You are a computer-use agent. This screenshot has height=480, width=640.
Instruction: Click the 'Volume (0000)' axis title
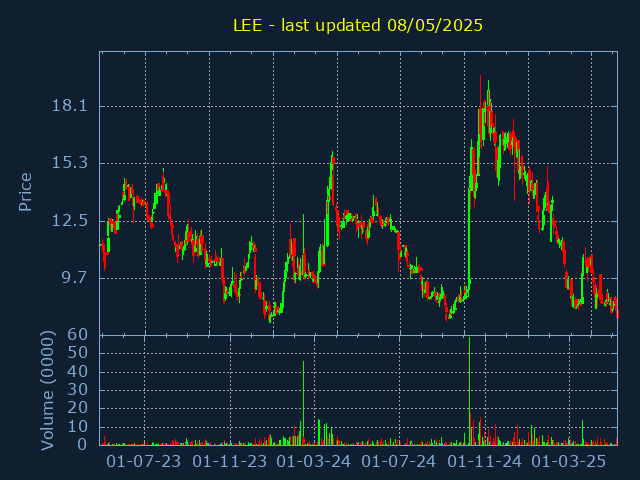coord(47,391)
